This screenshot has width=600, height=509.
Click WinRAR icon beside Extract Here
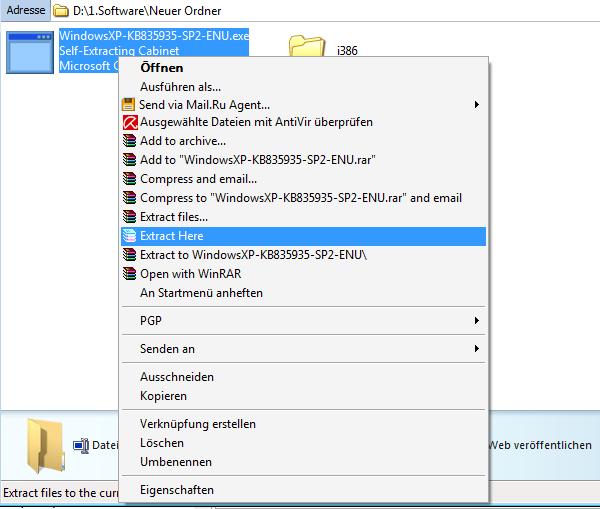point(129,236)
